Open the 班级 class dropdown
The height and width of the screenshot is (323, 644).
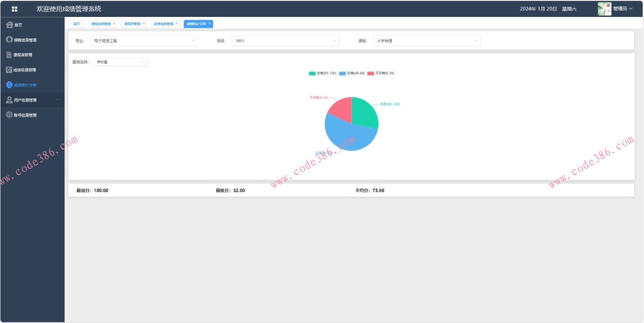click(285, 41)
